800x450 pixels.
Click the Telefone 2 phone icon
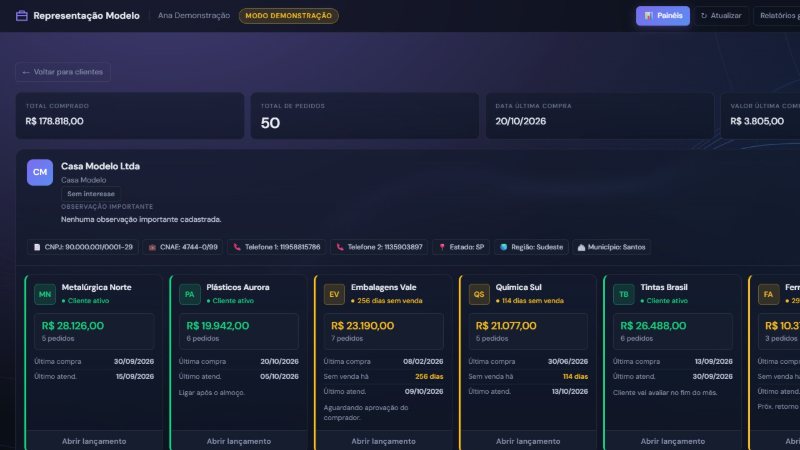(340, 247)
